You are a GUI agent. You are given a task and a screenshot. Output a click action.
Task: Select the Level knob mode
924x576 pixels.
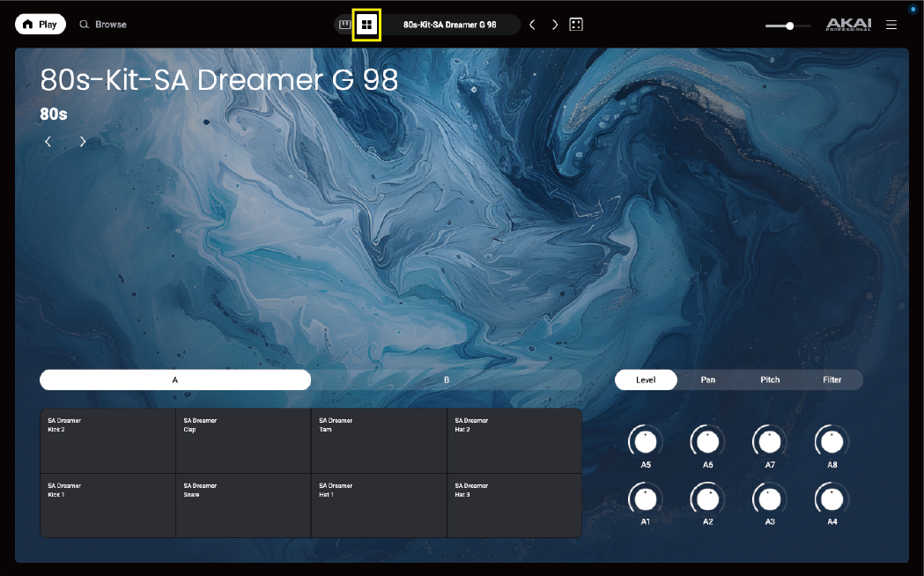click(x=646, y=380)
